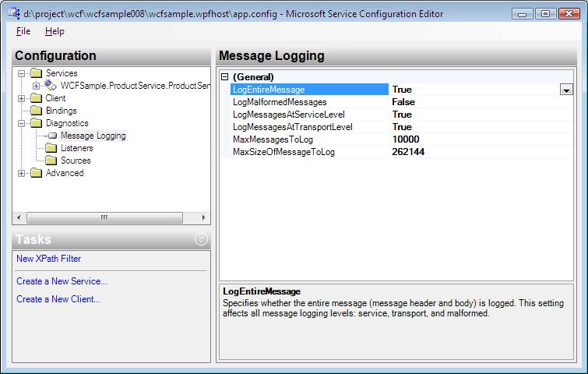Expand the WCFSample.ProductService node

pyautogui.click(x=37, y=86)
